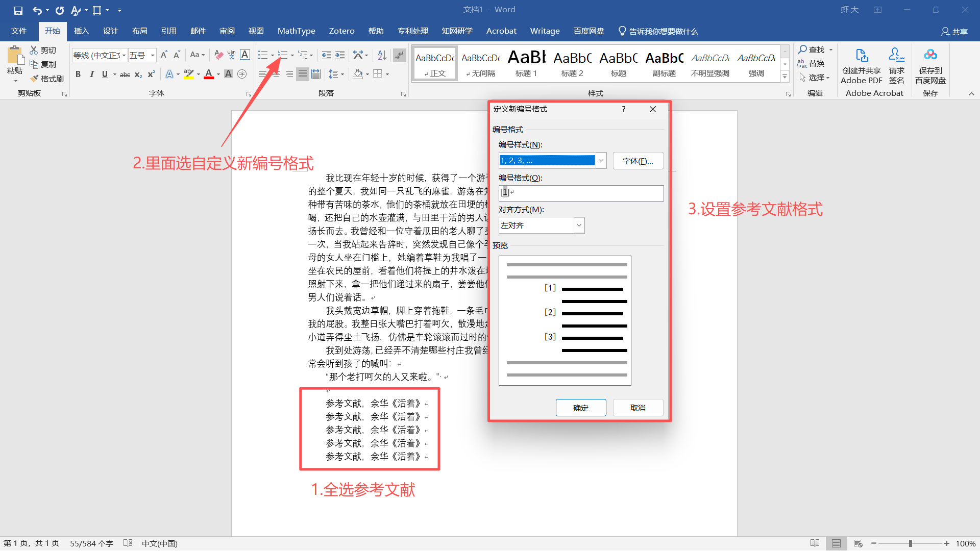Screen dimensions: 980x551
Task: Click the Save to Baidu Netdisk icon
Action: 930,55
